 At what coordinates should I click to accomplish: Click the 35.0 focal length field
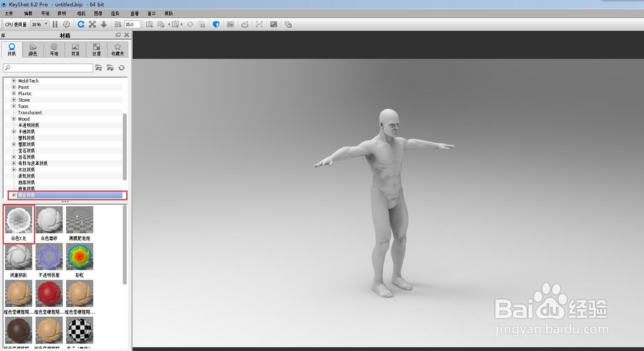coord(132,24)
